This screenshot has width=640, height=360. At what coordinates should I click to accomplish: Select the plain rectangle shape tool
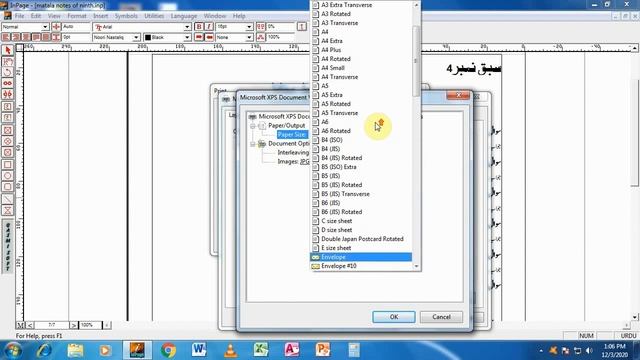(x=7, y=164)
